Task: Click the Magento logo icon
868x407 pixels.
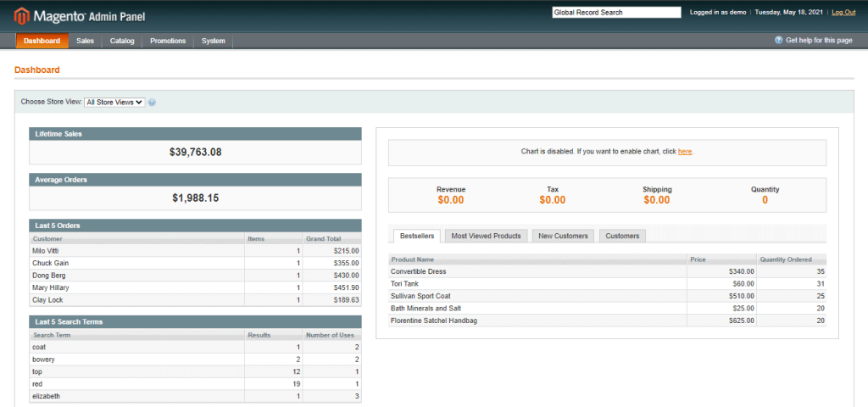Action: [21, 16]
